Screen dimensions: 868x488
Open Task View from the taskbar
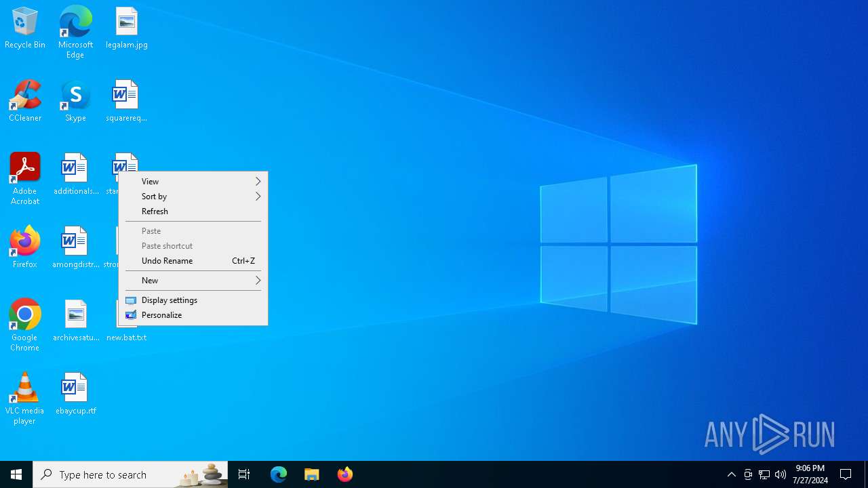coord(244,474)
